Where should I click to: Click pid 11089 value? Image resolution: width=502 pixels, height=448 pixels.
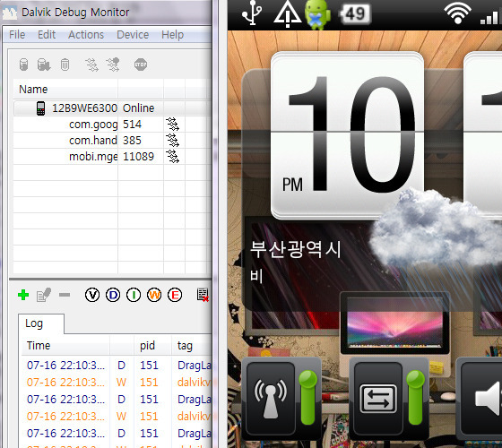[138, 157]
